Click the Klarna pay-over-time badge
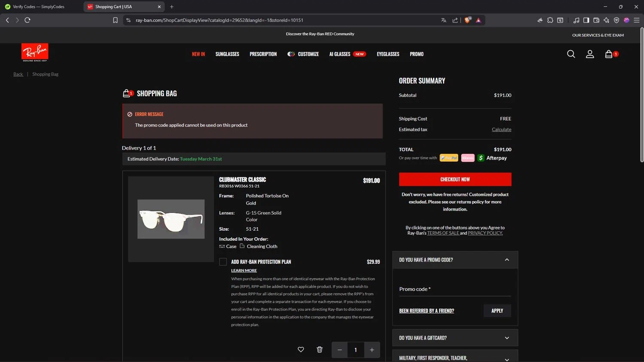Viewport: 644px width, 362px height. click(468, 158)
